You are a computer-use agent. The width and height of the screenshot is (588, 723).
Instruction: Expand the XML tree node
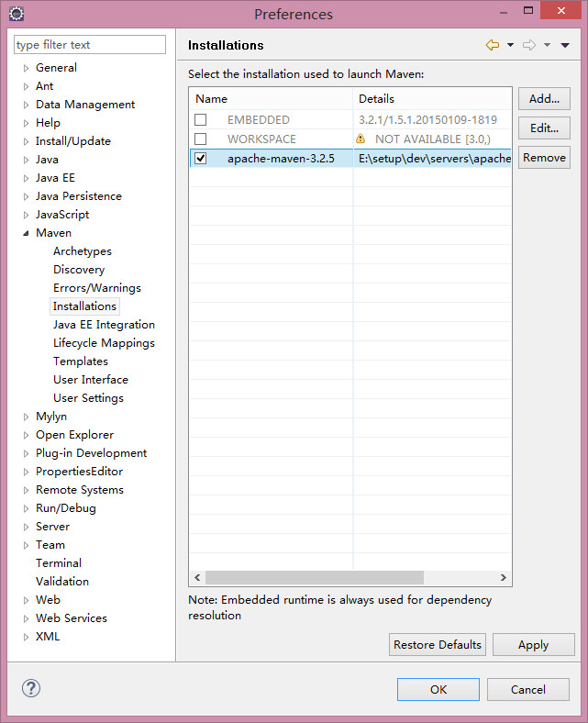click(26, 638)
